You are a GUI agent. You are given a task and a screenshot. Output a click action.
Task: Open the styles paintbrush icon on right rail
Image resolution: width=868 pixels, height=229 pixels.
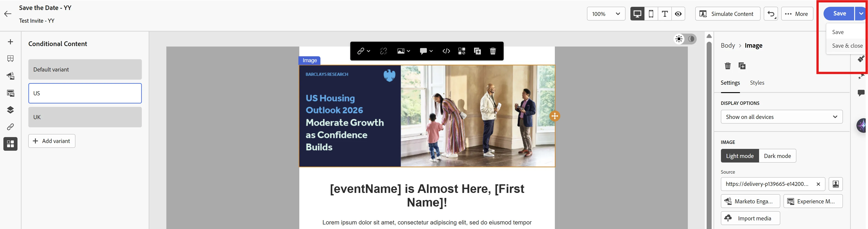pyautogui.click(x=861, y=59)
